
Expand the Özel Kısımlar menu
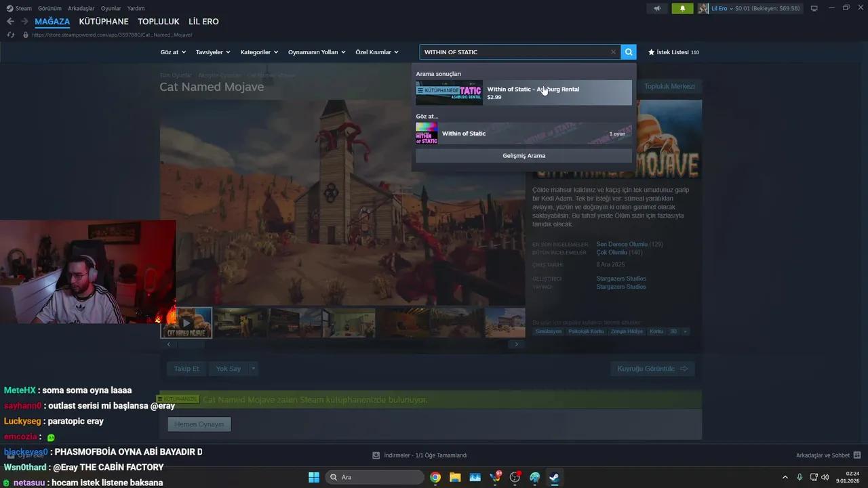click(x=377, y=52)
